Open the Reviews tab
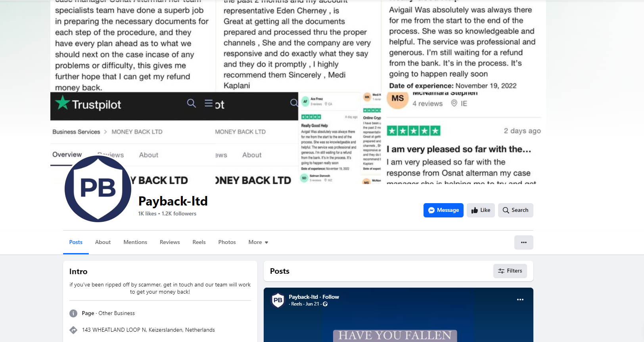The image size is (644, 342). click(170, 242)
